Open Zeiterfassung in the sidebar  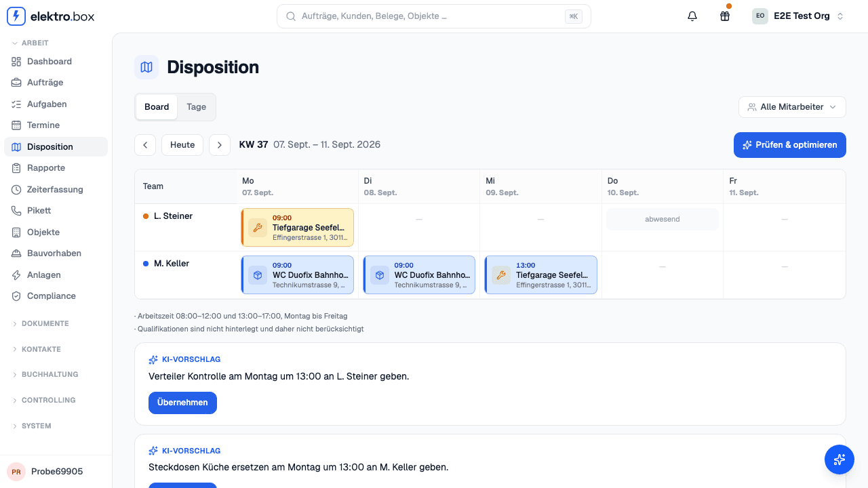click(x=56, y=190)
